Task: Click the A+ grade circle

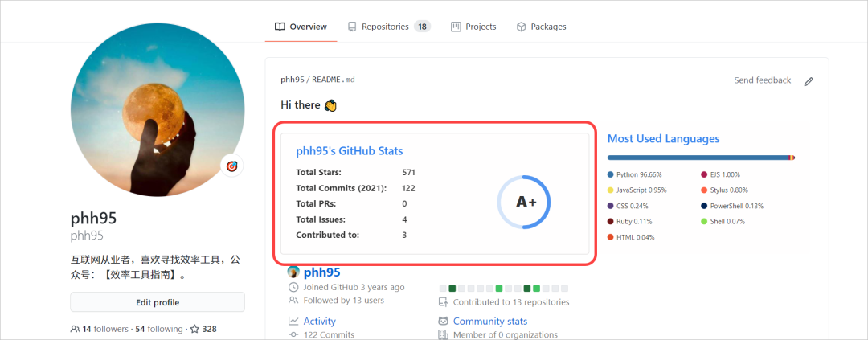Action: point(524,202)
